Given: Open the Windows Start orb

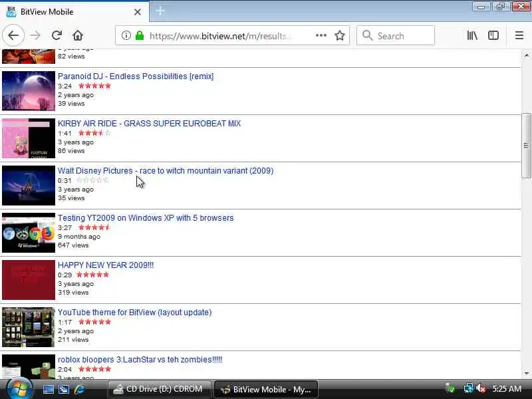Looking at the screenshot, I should click(x=19, y=388).
